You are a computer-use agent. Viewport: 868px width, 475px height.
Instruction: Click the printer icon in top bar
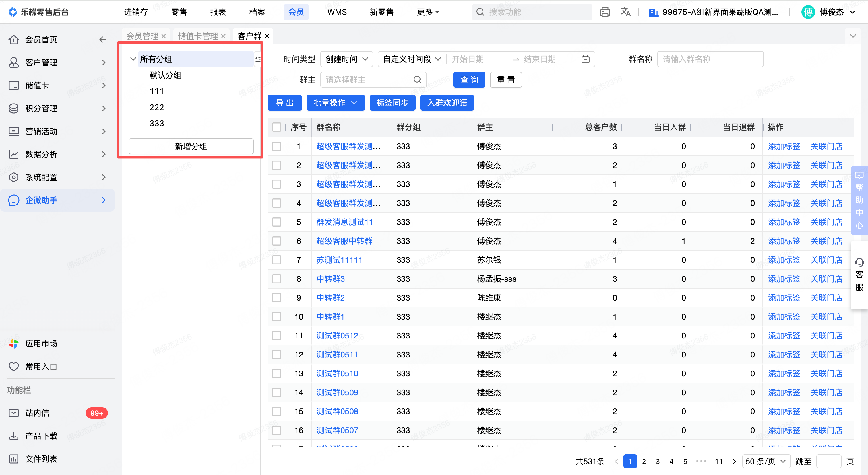tap(604, 12)
